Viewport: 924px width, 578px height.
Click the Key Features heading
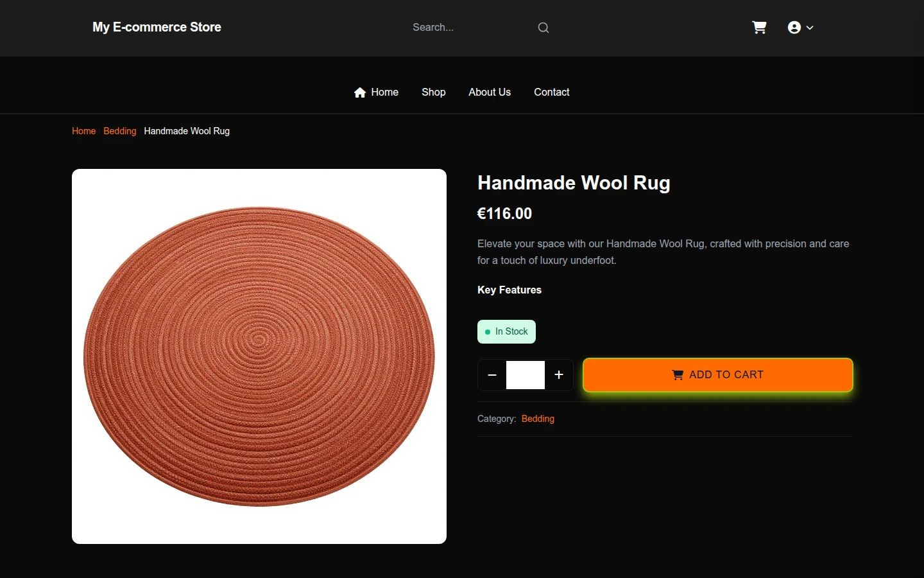509,290
